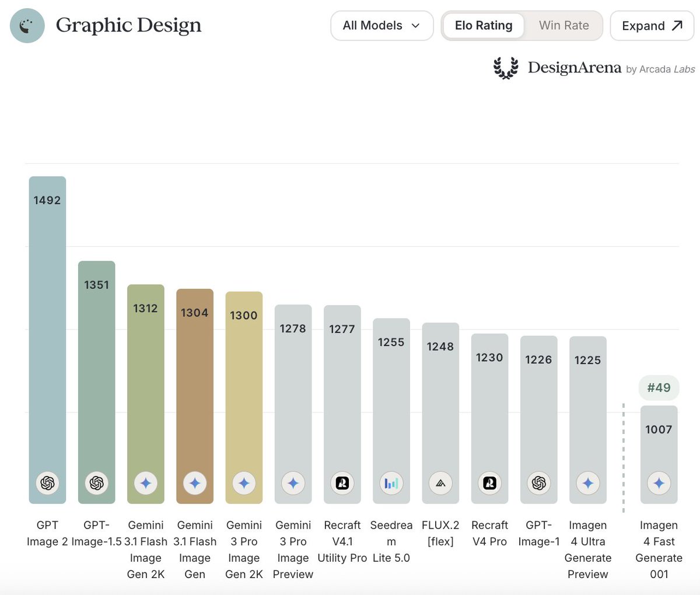Click the 1300 Elo value
Image resolution: width=700 pixels, height=595 pixels.
(244, 316)
